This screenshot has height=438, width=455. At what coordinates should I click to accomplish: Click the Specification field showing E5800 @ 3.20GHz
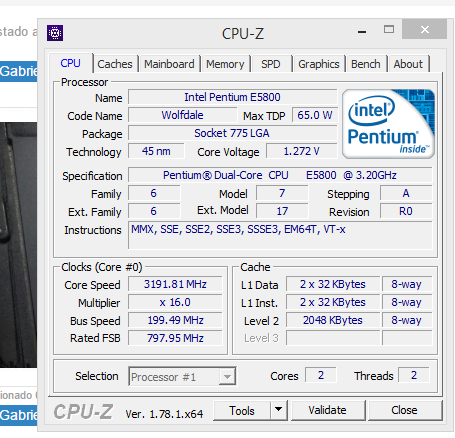tap(280, 175)
